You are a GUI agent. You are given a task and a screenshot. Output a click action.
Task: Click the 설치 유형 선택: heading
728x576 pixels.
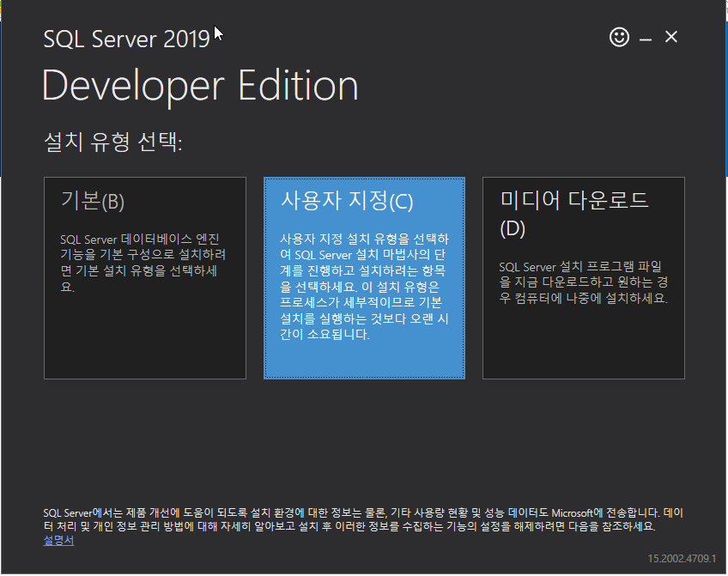click(x=112, y=142)
